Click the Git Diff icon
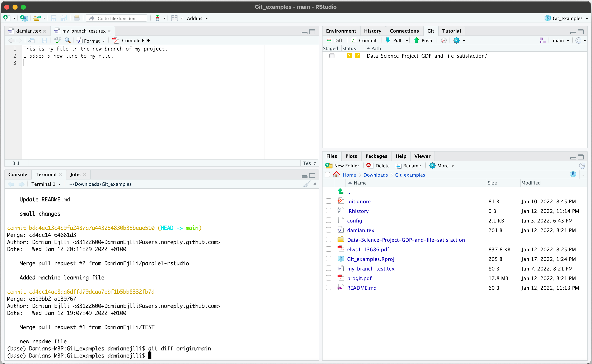592x364 pixels. click(329, 40)
